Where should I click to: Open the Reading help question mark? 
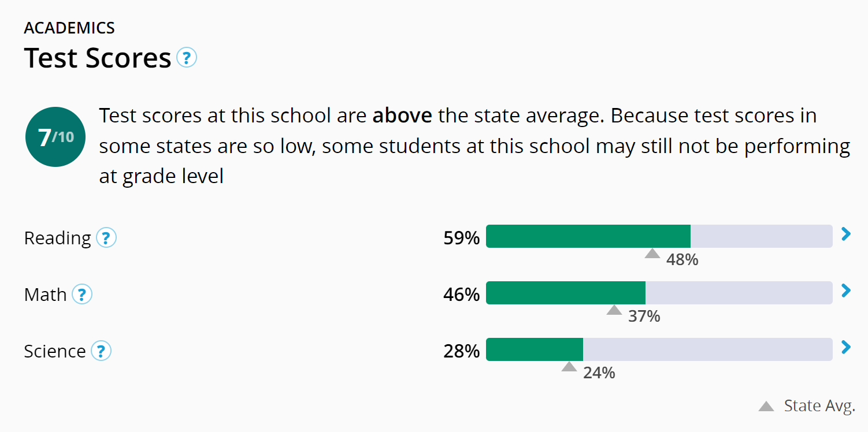[x=106, y=238]
